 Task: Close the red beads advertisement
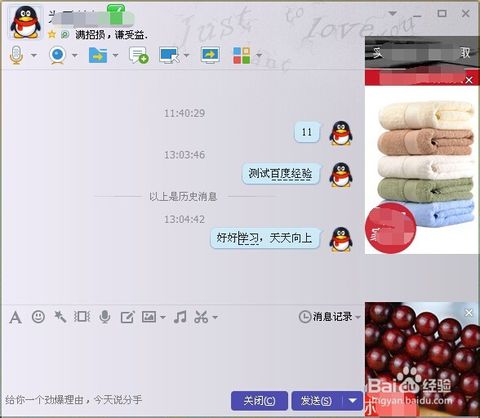pyautogui.click(x=469, y=313)
